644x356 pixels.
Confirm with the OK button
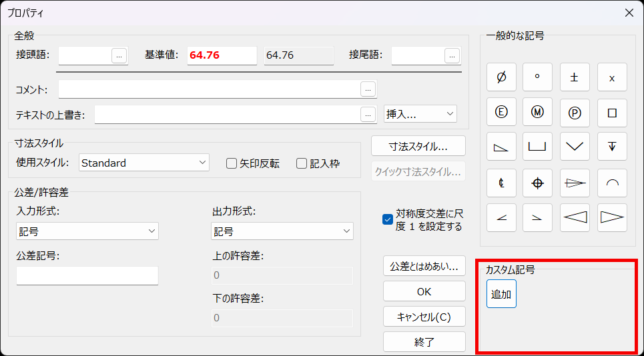point(424,291)
